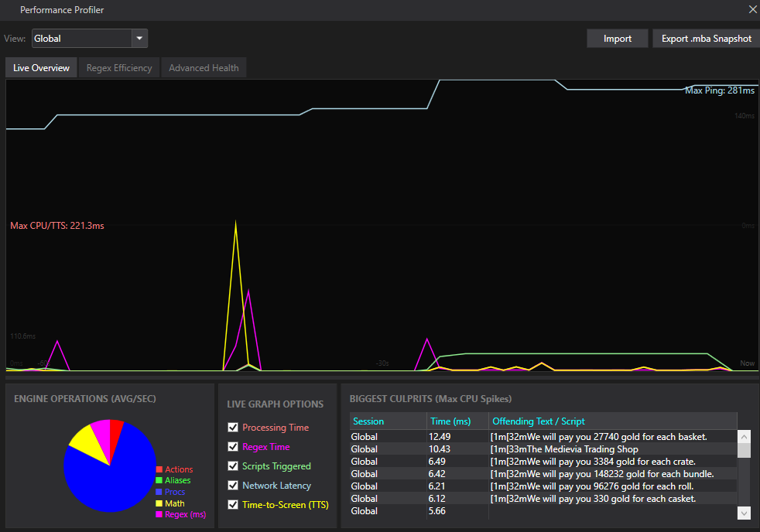This screenshot has width=760, height=532.
Task: Click the green Aliases legend swatch
Action: click(159, 481)
